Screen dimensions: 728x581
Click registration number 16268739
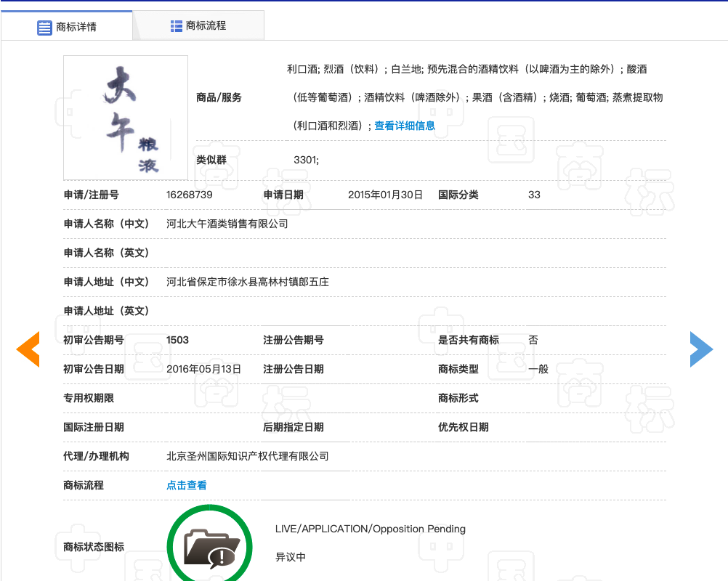pos(190,195)
